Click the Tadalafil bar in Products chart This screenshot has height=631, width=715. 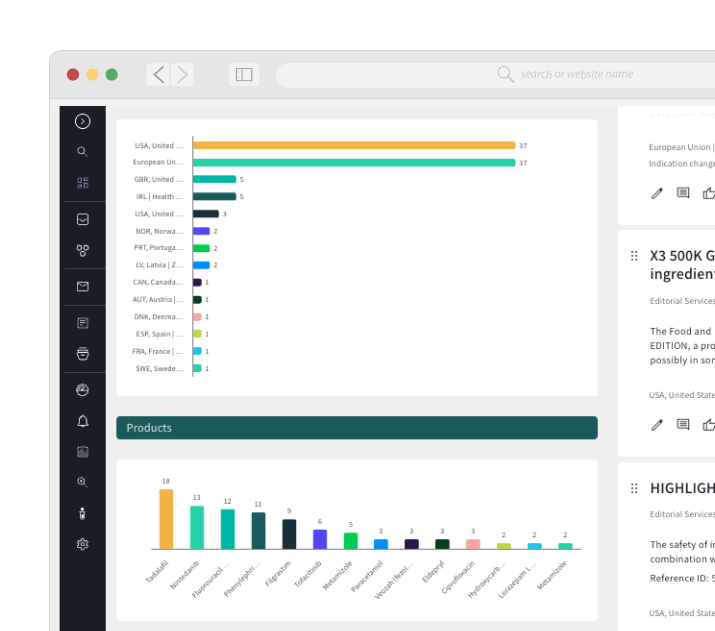click(x=166, y=519)
